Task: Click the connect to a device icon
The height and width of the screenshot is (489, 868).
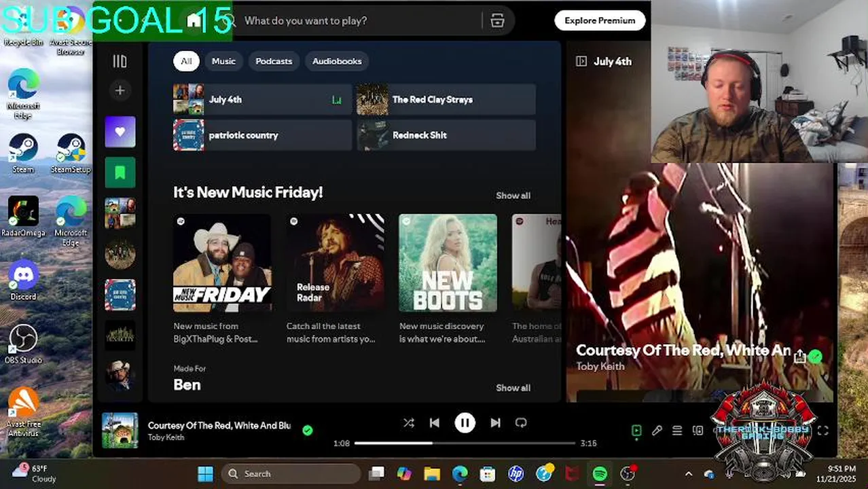Action: click(x=698, y=431)
